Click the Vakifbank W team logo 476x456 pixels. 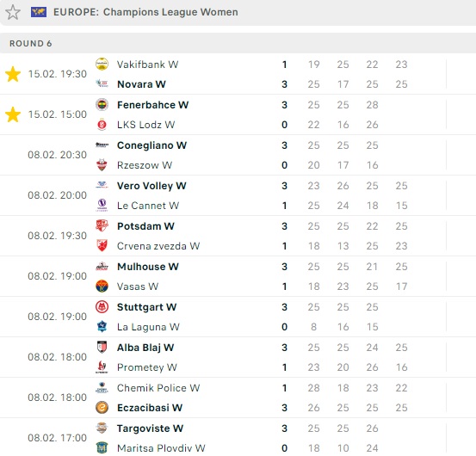coord(102,64)
